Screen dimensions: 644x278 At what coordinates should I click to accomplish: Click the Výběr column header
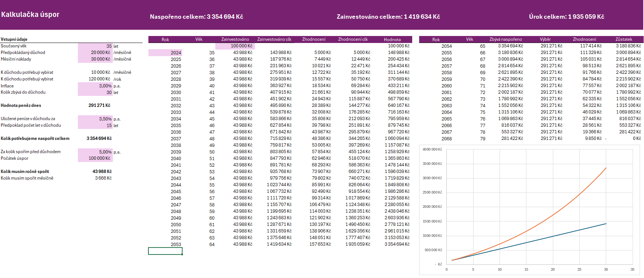point(545,39)
